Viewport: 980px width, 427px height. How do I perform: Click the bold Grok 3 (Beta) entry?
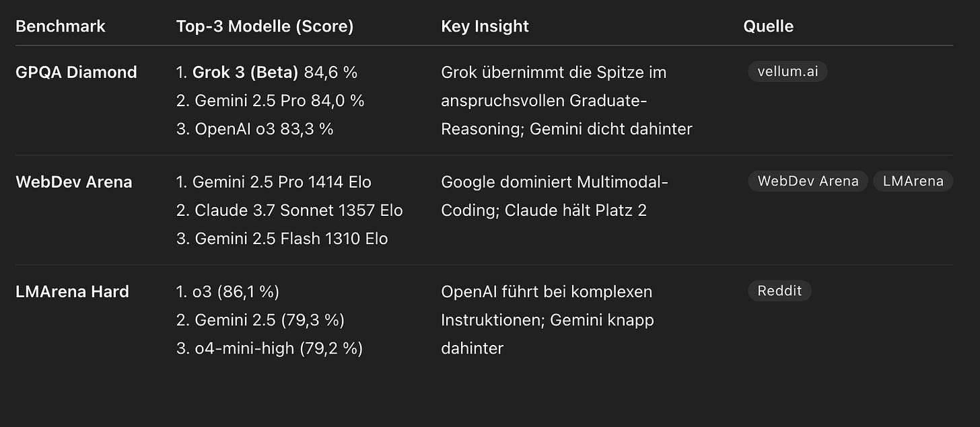245,72
